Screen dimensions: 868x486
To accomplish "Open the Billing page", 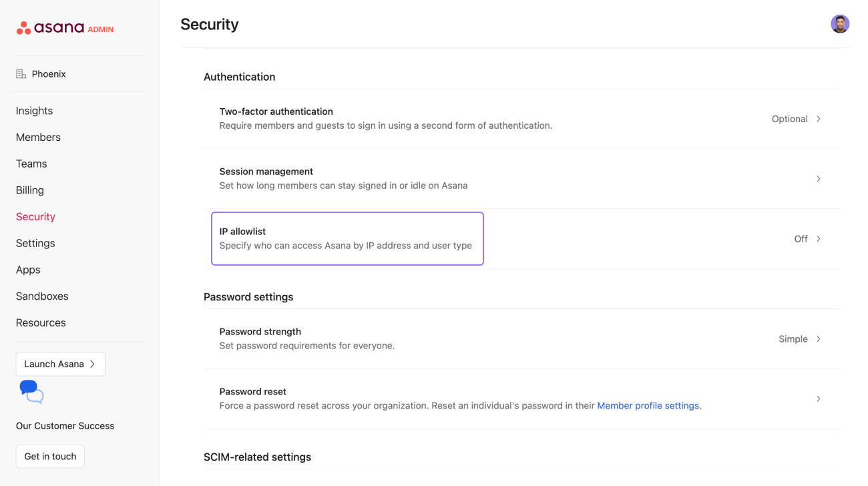I will coord(29,190).
